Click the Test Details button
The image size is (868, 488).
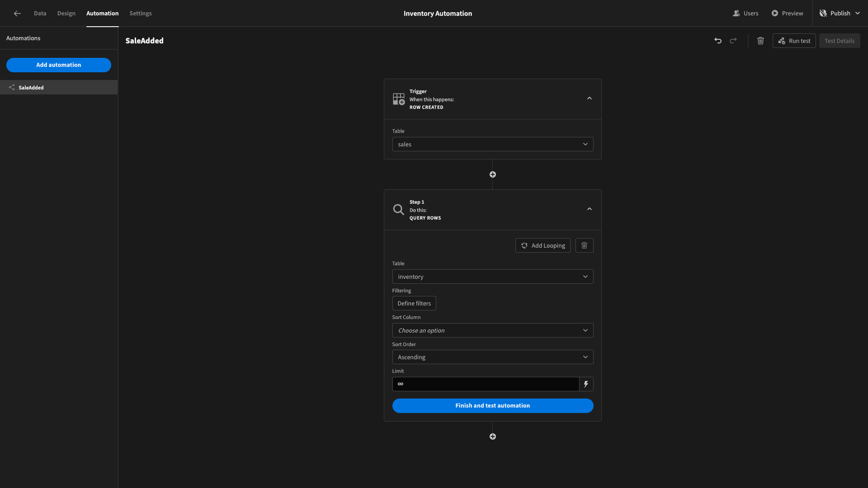840,41
